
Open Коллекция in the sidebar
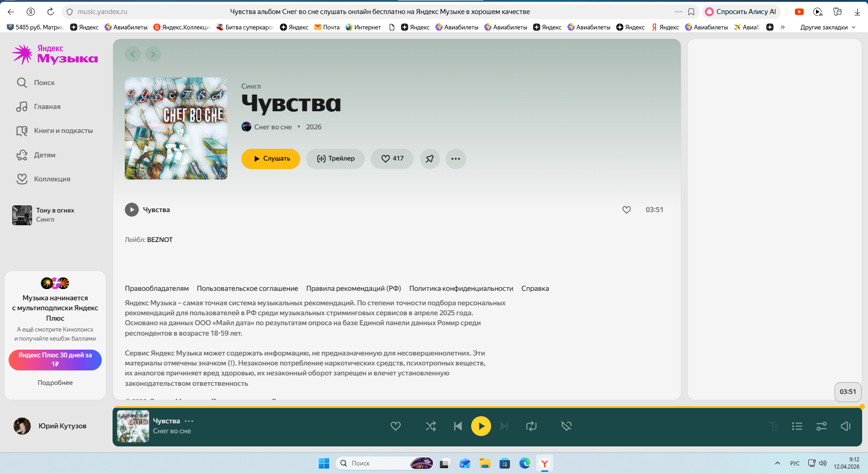coord(52,179)
